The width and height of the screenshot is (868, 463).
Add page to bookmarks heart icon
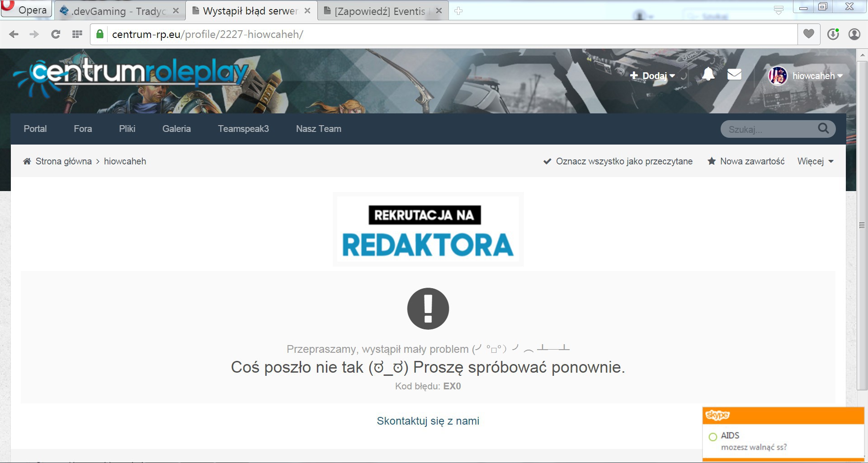click(808, 34)
